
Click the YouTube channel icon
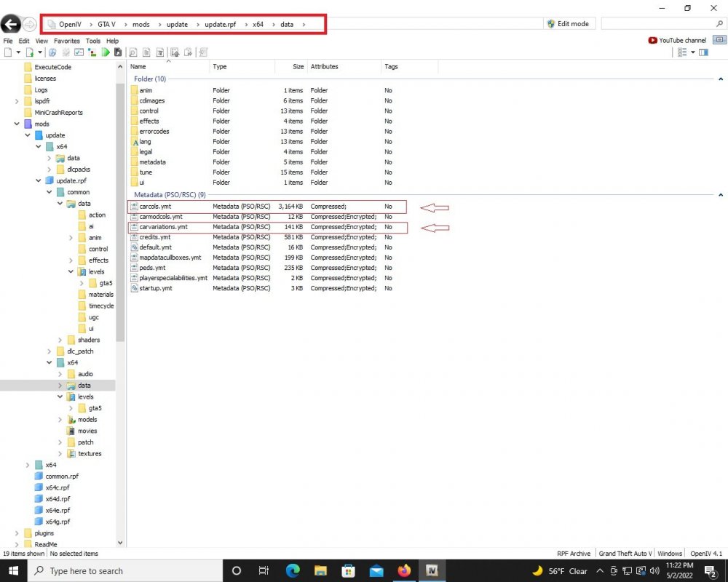pyautogui.click(x=653, y=41)
